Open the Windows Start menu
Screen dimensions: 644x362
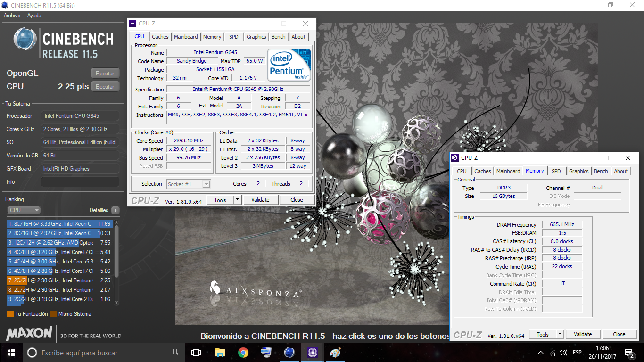click(11, 353)
